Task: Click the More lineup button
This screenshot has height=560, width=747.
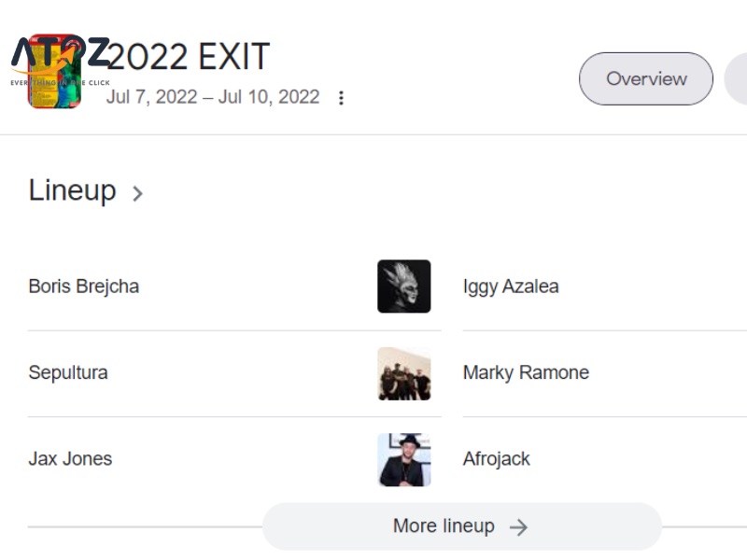Action: (460, 525)
